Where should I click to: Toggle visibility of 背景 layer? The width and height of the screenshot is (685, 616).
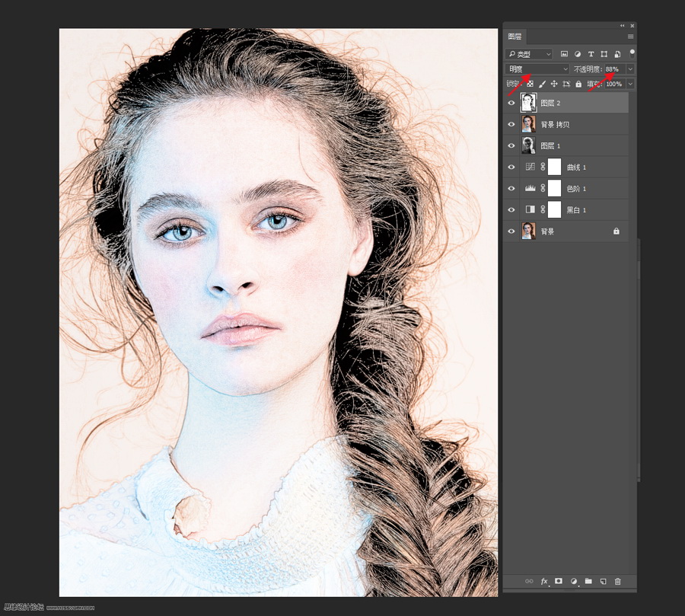coord(511,231)
